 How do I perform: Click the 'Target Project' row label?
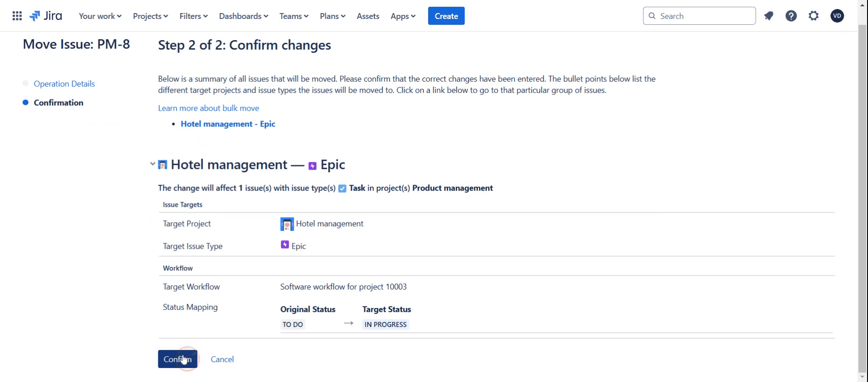point(187,224)
